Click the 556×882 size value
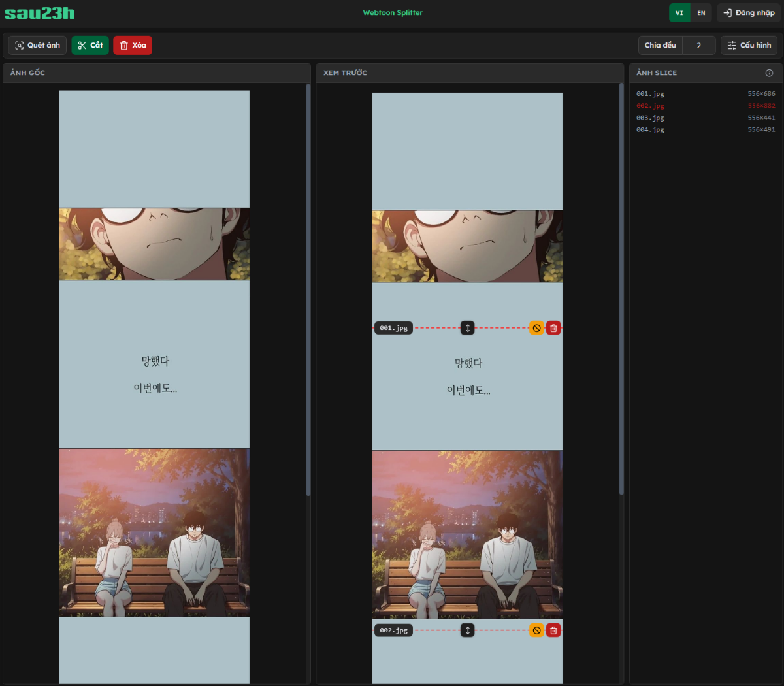 pos(762,106)
